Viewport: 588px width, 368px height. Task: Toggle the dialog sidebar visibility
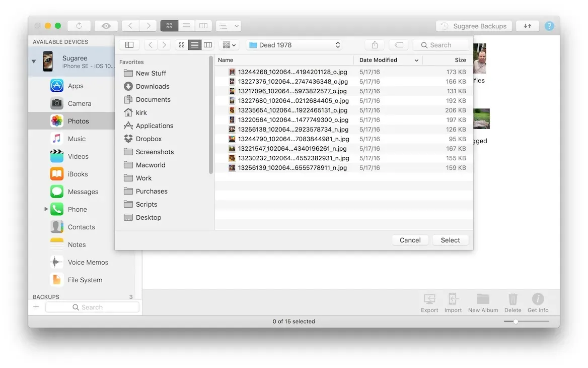[129, 44]
